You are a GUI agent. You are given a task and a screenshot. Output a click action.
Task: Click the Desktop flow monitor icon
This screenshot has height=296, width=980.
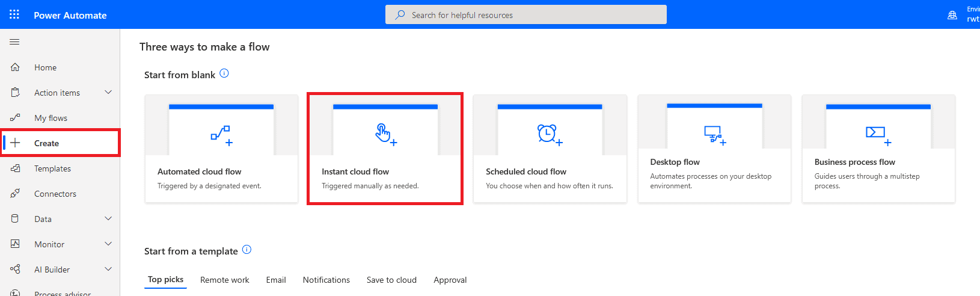click(x=715, y=135)
